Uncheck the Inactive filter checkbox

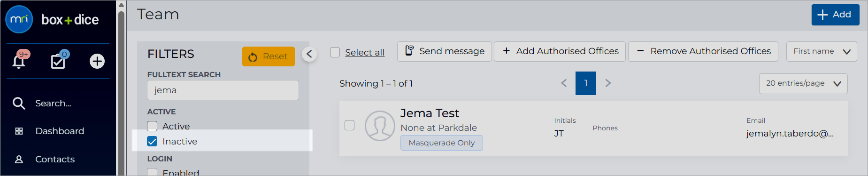point(152,141)
